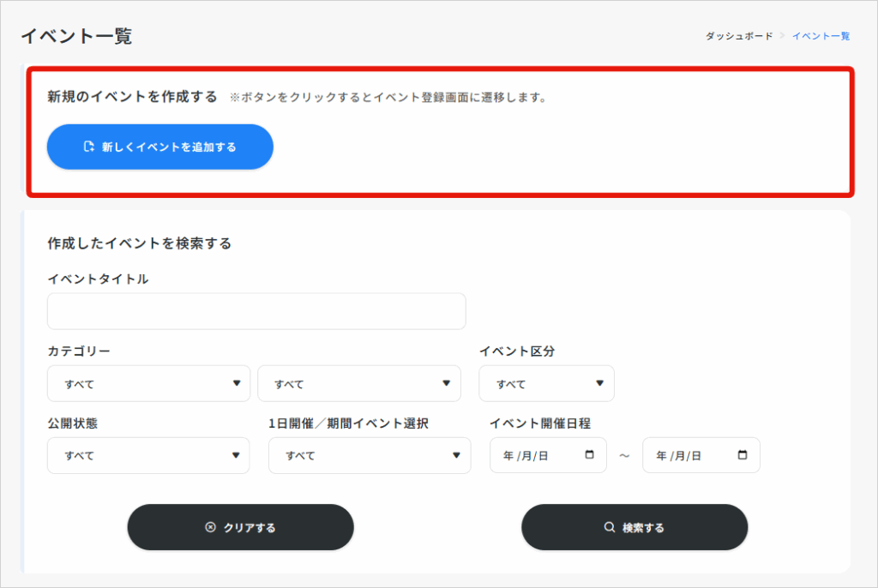The width and height of the screenshot is (878, 588).
Task: Click the magnifier icon in 検索する
Action: (x=610, y=527)
